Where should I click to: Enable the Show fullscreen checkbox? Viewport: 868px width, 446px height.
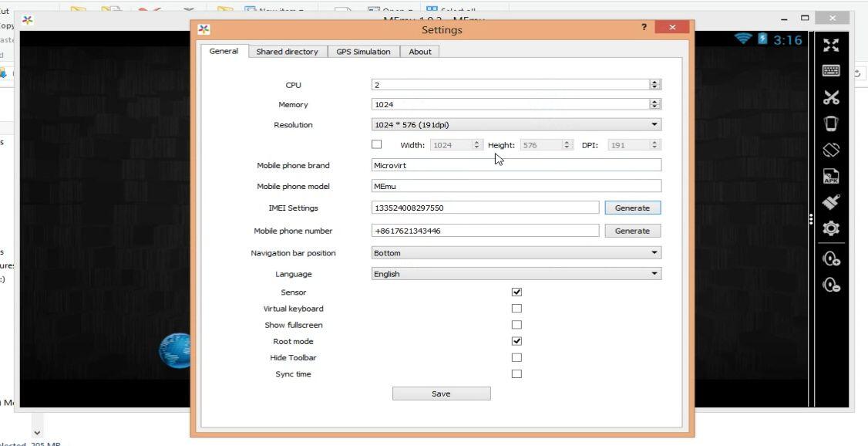516,325
